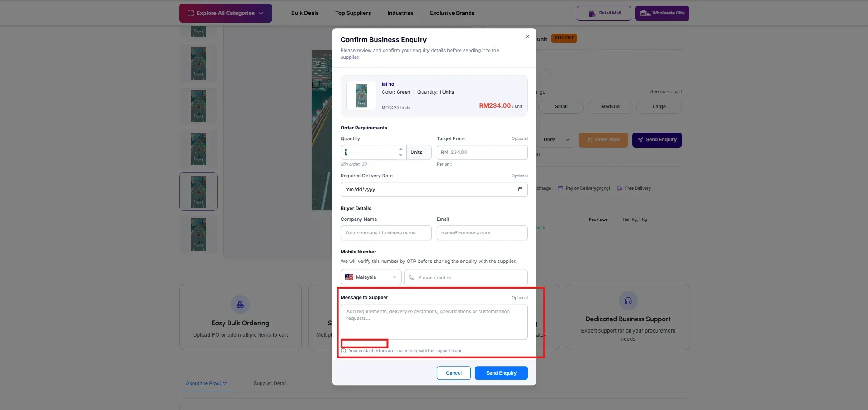Click the Wholesale City building icon
The image size is (868, 410).
click(645, 13)
